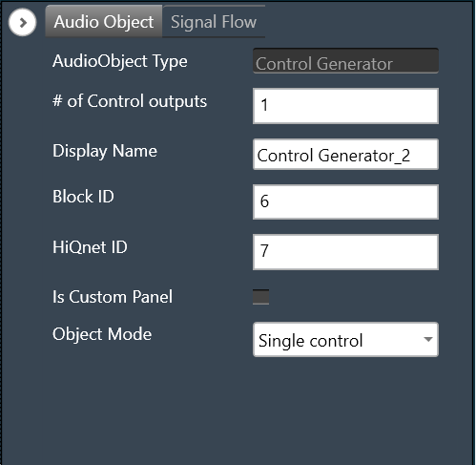Focus the # of Control outputs field

point(345,106)
